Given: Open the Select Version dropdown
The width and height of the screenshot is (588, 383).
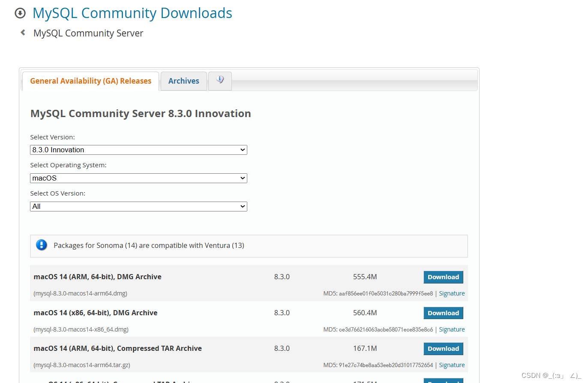Looking at the screenshot, I should (138, 150).
